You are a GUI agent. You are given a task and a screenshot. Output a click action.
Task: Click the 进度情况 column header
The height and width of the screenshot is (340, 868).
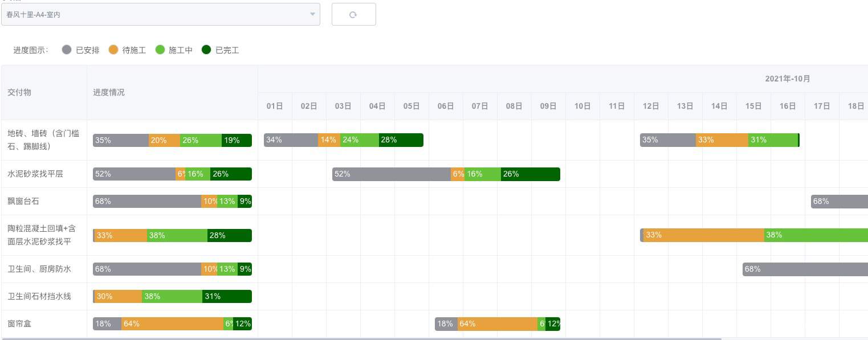pyautogui.click(x=109, y=92)
